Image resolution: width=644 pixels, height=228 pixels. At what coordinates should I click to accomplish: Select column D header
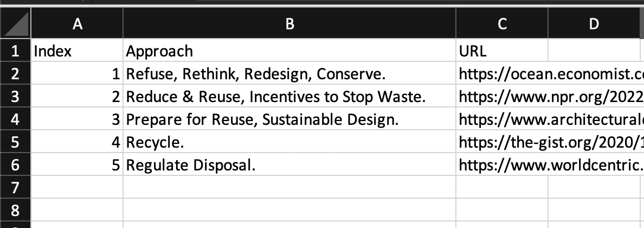click(x=594, y=24)
